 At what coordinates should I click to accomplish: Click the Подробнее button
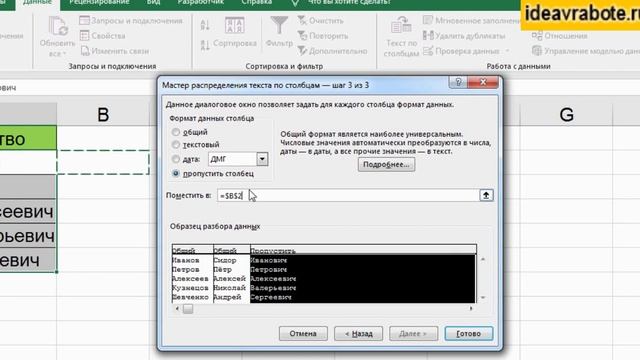[386, 164]
